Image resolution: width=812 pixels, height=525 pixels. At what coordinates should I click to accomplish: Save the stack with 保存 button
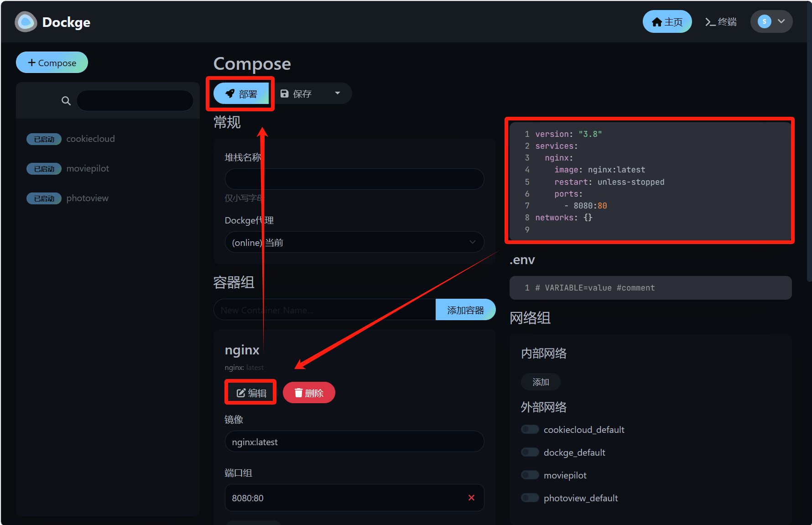296,94
